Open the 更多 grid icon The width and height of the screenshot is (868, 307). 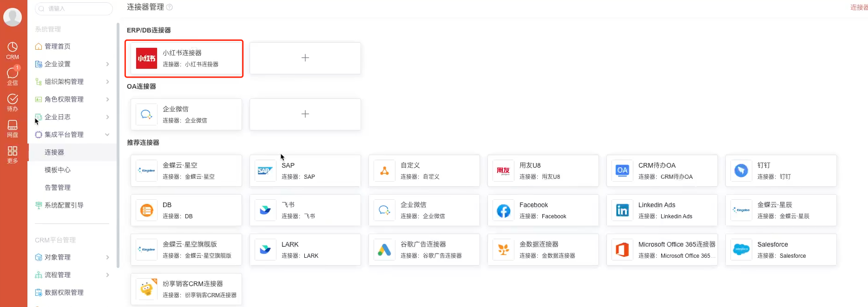(x=13, y=155)
